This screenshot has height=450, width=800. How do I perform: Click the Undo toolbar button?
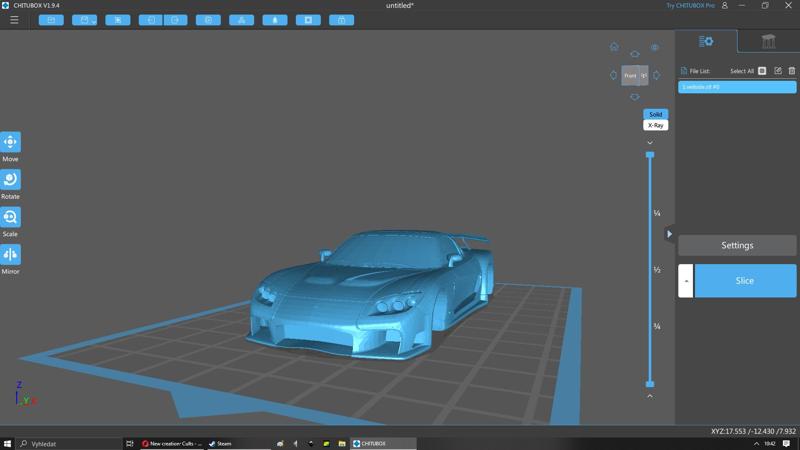[151, 20]
